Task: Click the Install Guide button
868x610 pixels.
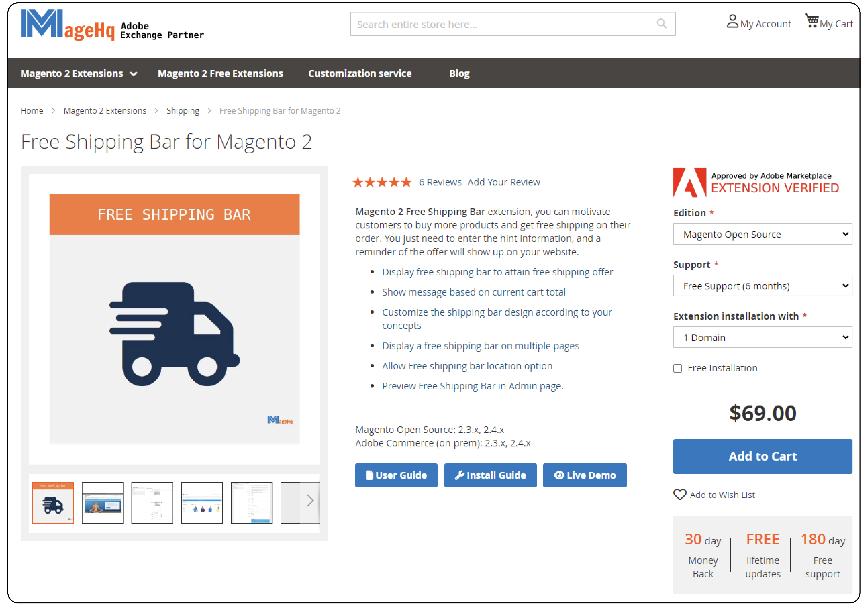Action: coord(490,475)
